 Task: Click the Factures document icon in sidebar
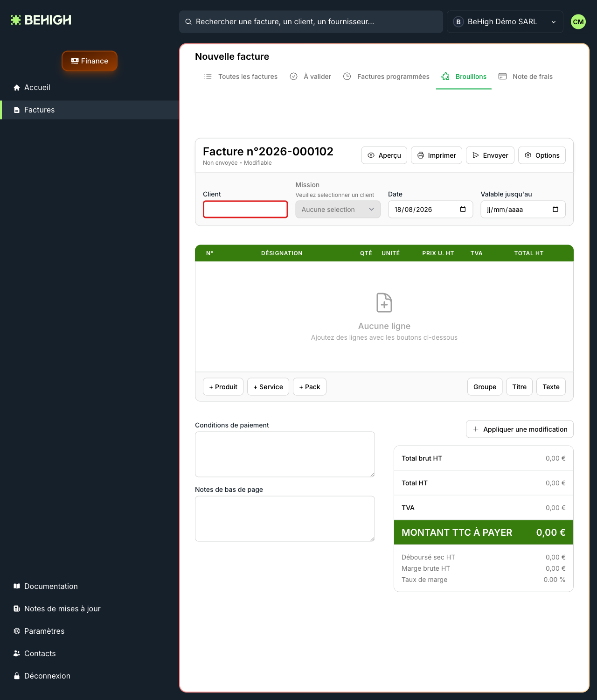tap(17, 110)
